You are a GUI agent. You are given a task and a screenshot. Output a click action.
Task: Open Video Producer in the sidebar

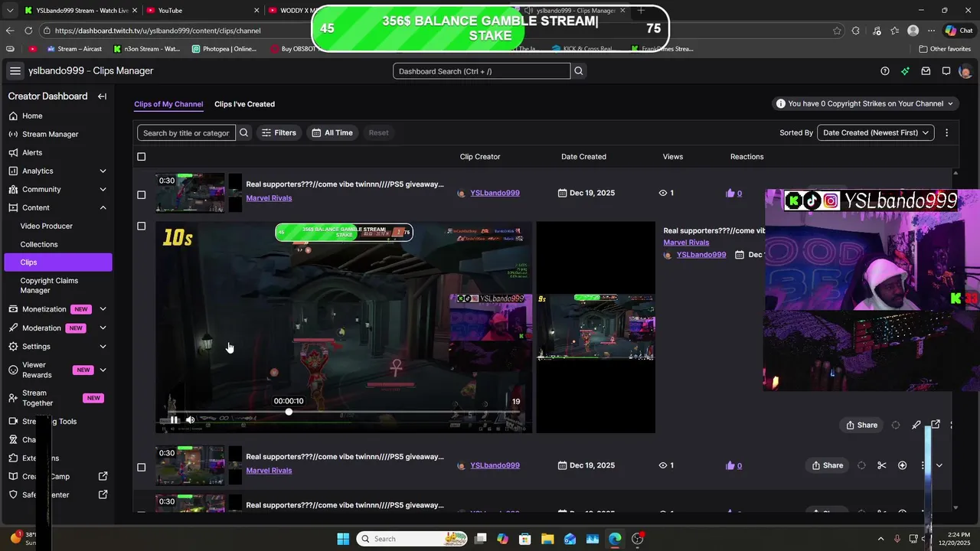[47, 226]
